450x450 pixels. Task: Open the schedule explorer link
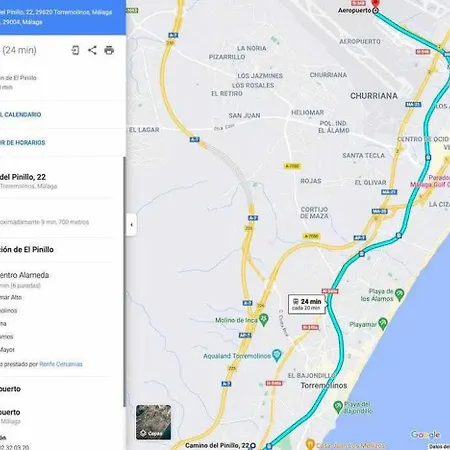click(x=22, y=143)
